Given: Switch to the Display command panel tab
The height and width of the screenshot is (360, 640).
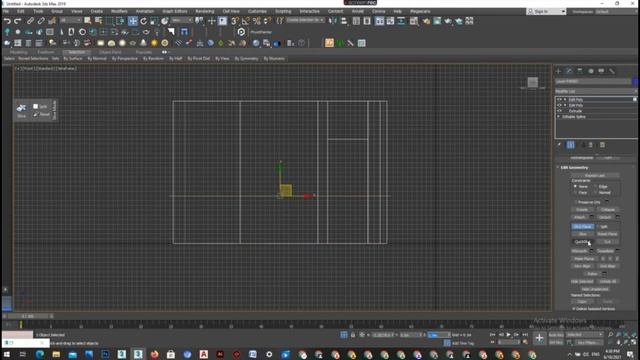Looking at the screenshot, I should click(x=601, y=71).
